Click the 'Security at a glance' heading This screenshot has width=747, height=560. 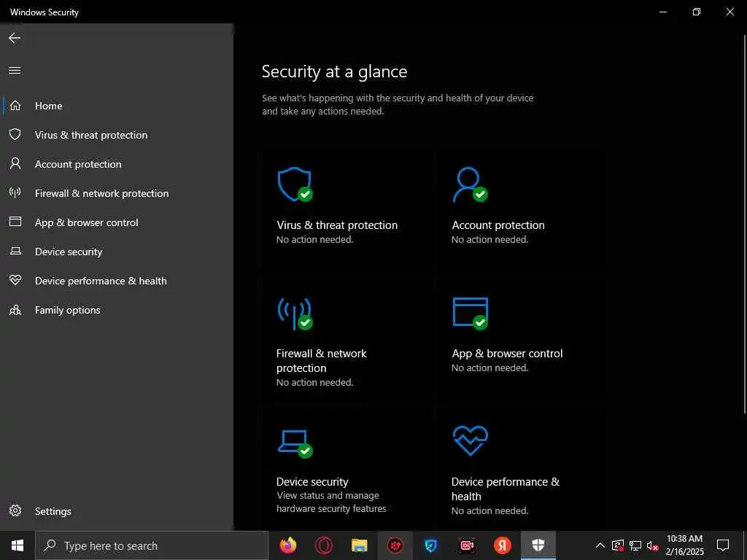coord(334,71)
